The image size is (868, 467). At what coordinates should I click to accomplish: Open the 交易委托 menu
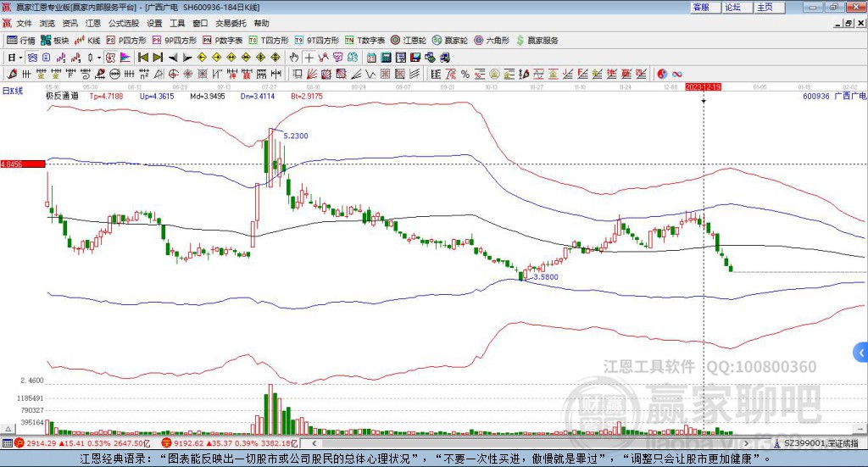(x=231, y=23)
